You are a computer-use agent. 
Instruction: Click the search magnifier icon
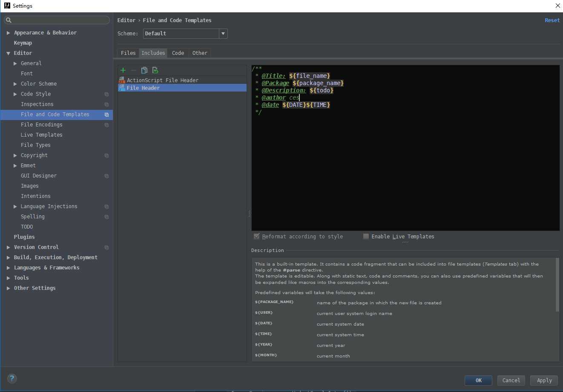[x=9, y=20]
